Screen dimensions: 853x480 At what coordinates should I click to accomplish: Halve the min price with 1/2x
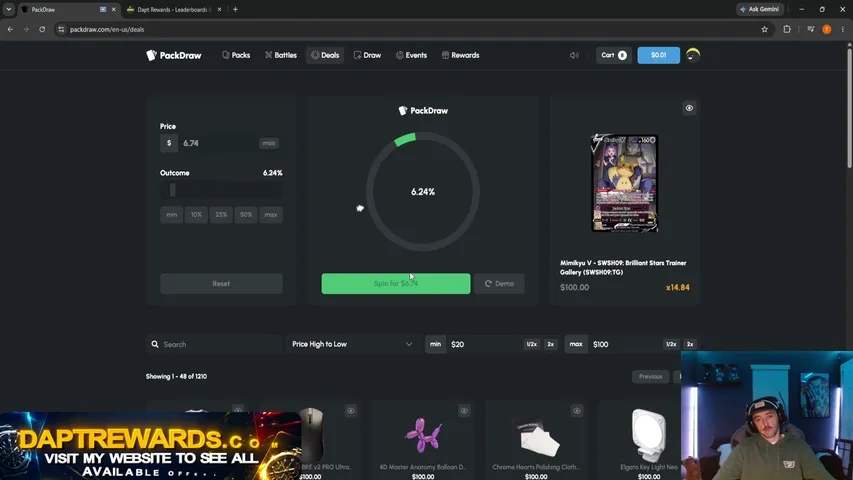tap(531, 344)
